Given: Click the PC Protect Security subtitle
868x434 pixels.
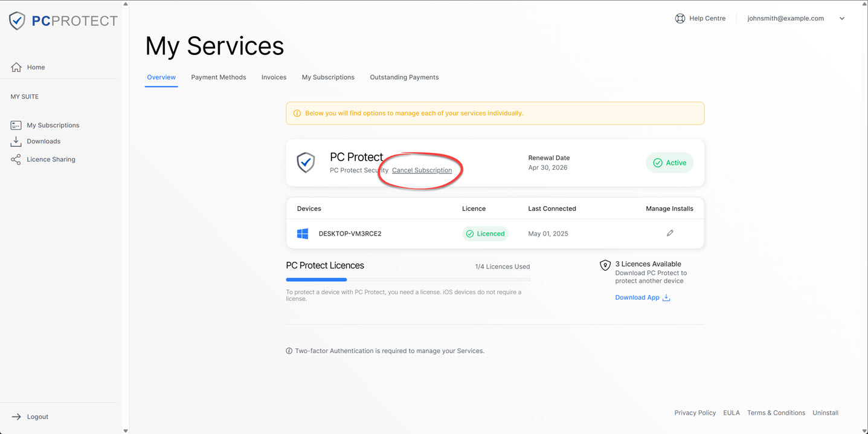Looking at the screenshot, I should 359,170.
